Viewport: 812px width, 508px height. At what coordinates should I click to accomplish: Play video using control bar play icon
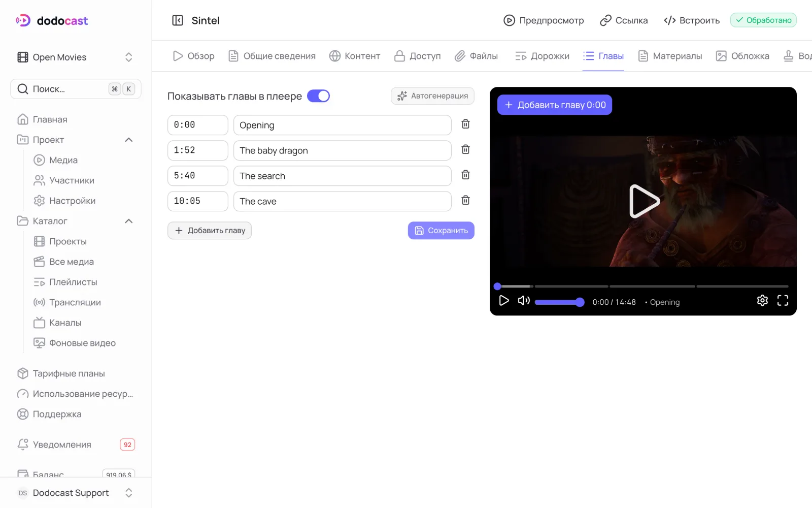pyautogui.click(x=503, y=300)
